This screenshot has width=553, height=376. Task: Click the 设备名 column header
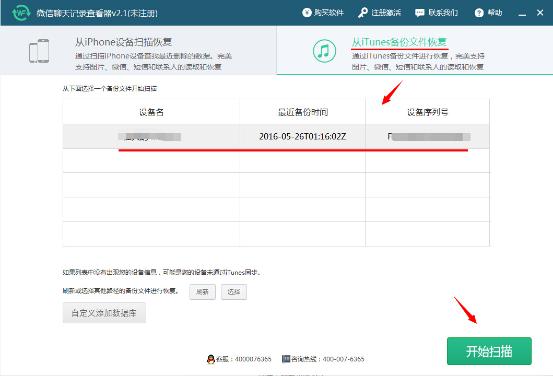(x=151, y=112)
